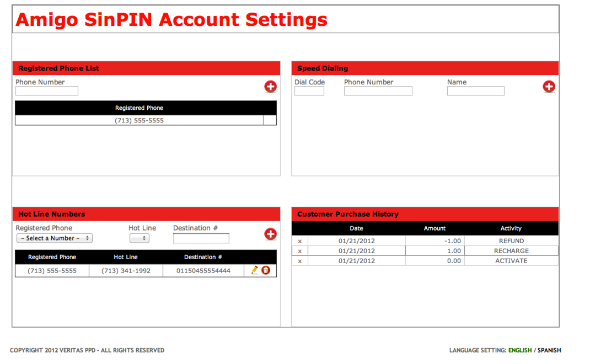Select the 1.00 recharge amount cell
The width and height of the screenshot is (590, 364).
(x=435, y=251)
